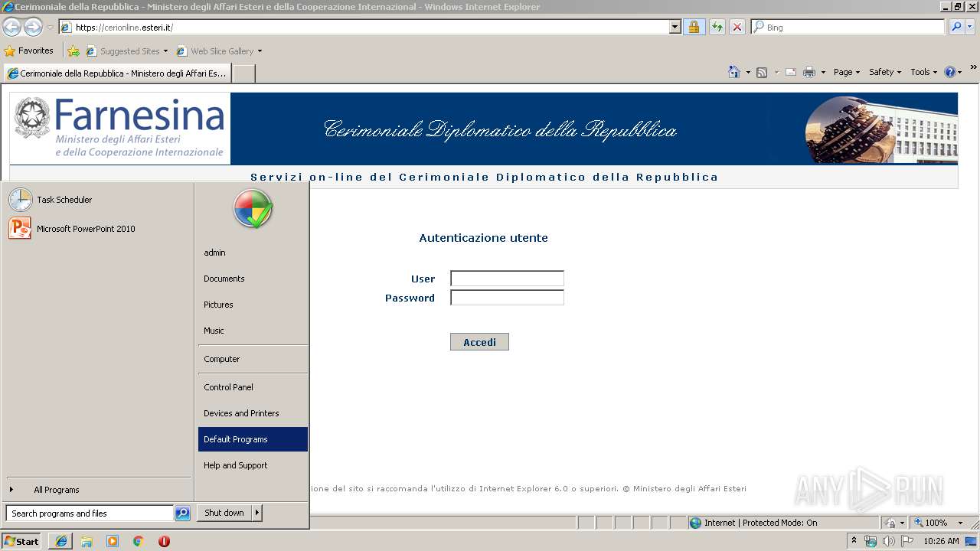Expand All Programs list
980x551 pixels.
click(x=96, y=490)
